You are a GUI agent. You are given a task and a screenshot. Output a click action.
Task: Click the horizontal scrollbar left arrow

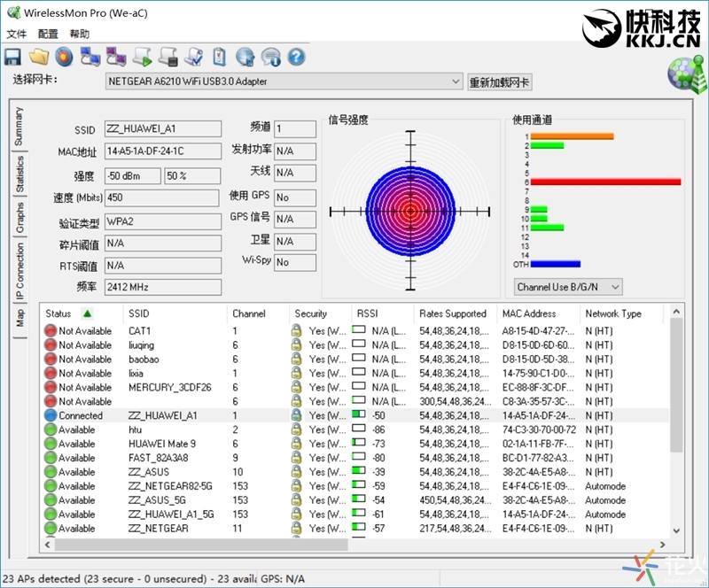[48, 545]
